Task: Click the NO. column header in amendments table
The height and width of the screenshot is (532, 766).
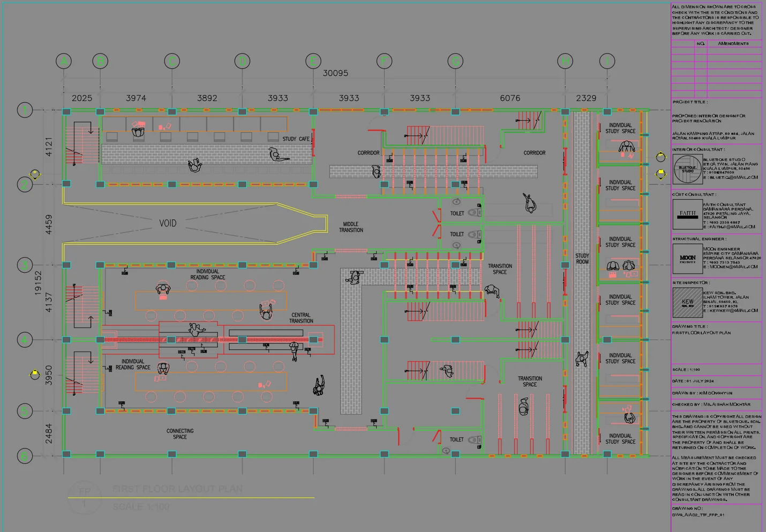Action: coord(701,43)
